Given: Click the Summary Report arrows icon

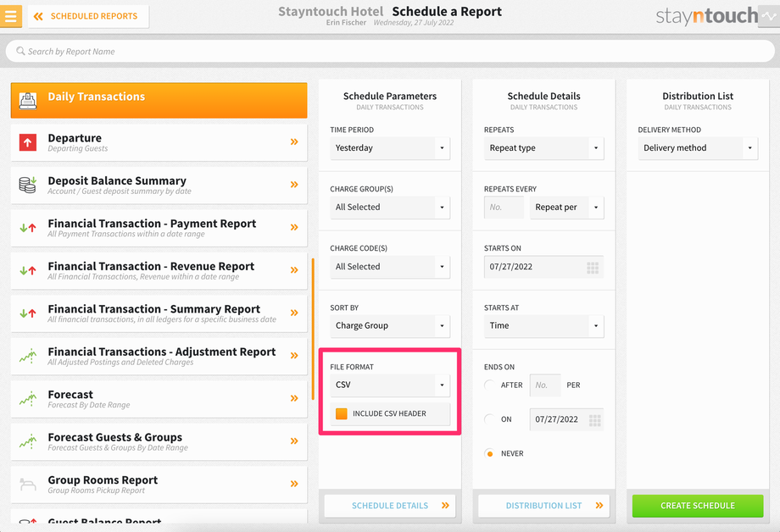Looking at the screenshot, I should click(28, 313).
